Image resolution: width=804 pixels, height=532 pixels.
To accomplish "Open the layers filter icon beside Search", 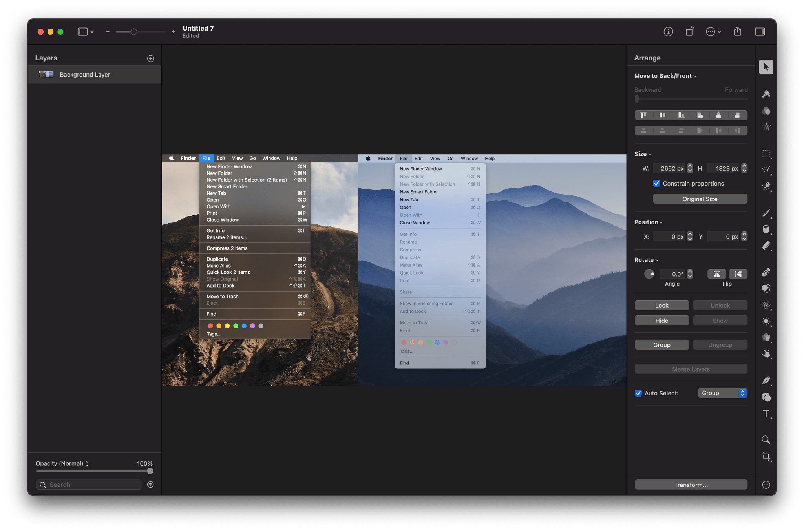I will pyautogui.click(x=150, y=485).
